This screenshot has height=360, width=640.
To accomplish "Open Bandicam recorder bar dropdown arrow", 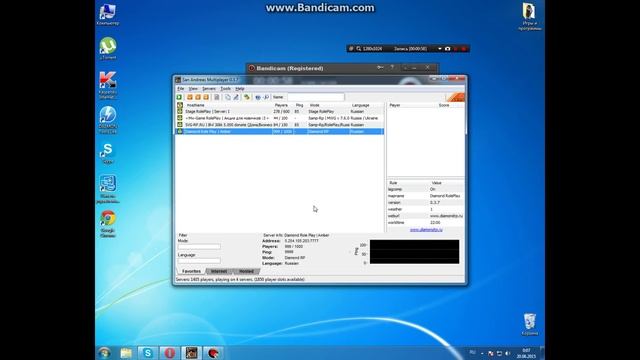I will click(x=440, y=49).
